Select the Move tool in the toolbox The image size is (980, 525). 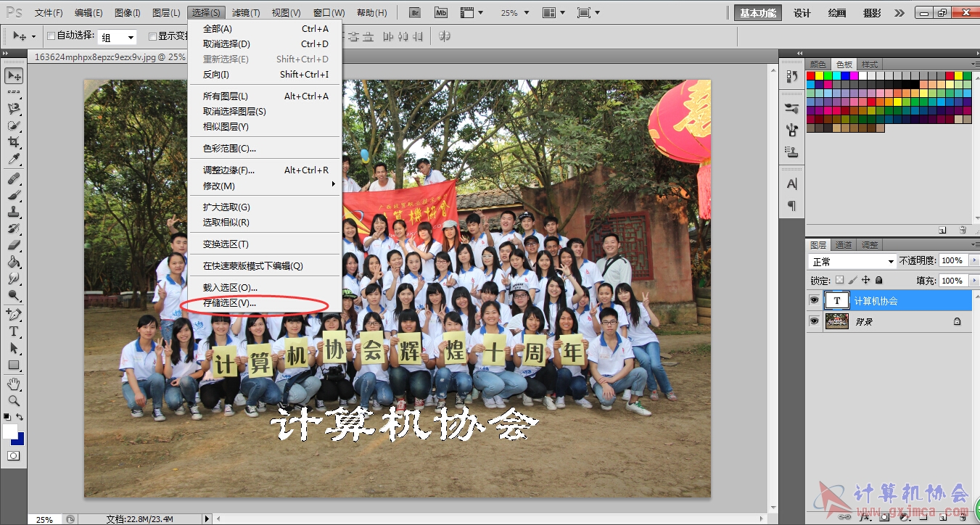(14, 76)
